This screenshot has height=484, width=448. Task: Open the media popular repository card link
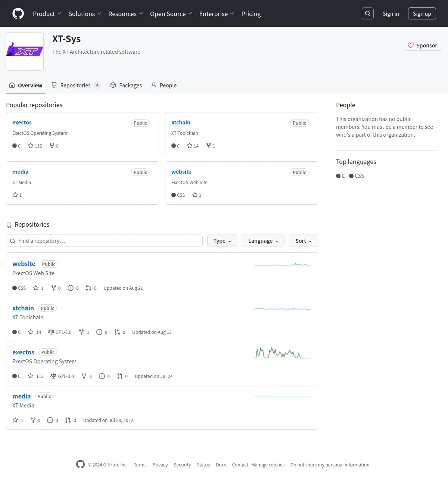20,172
